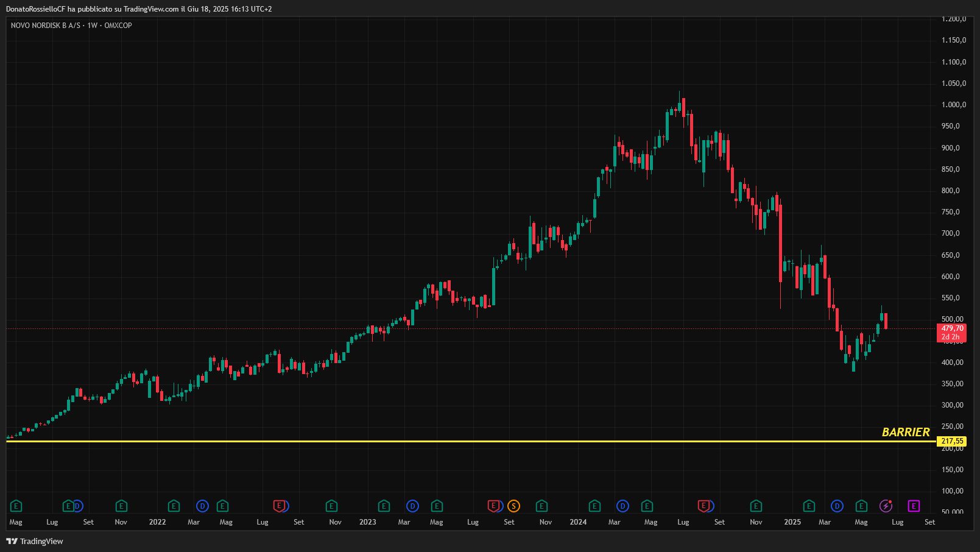Click the 2022 year label on time axis

(157, 522)
